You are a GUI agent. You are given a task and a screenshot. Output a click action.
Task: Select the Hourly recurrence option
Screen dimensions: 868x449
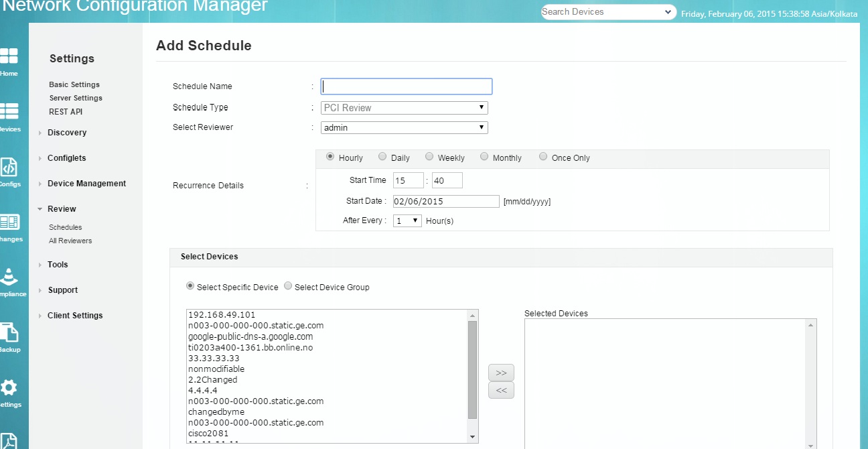pos(330,157)
